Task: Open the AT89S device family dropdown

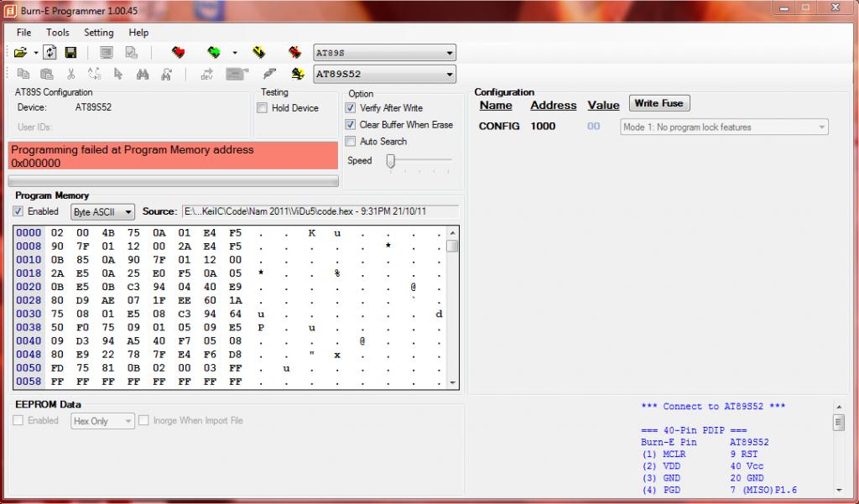Action: [384, 53]
